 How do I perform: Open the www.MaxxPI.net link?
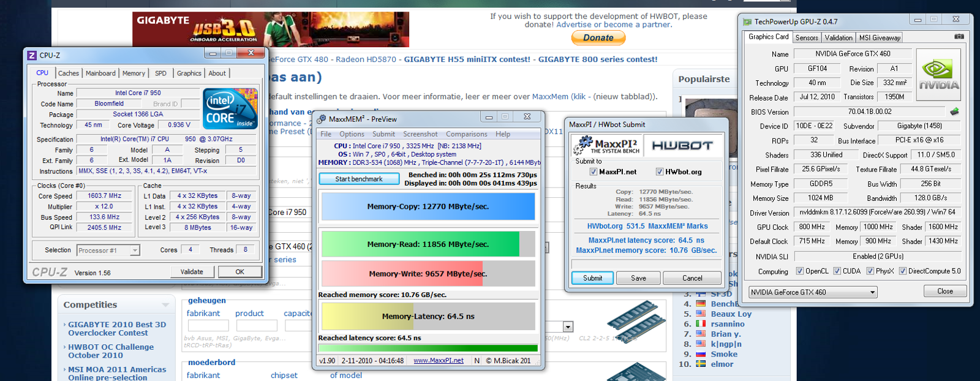click(439, 361)
